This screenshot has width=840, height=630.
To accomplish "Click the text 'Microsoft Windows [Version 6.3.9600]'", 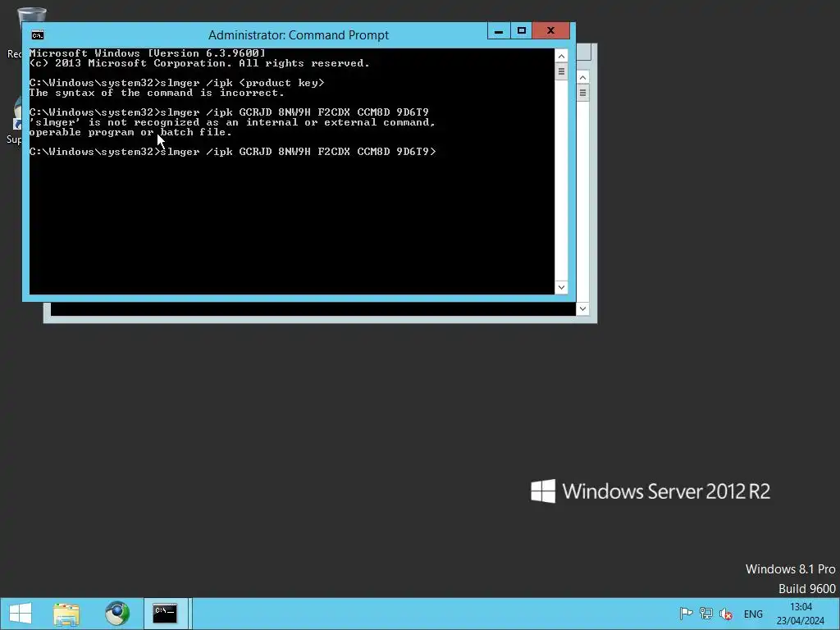I will click(x=148, y=53).
